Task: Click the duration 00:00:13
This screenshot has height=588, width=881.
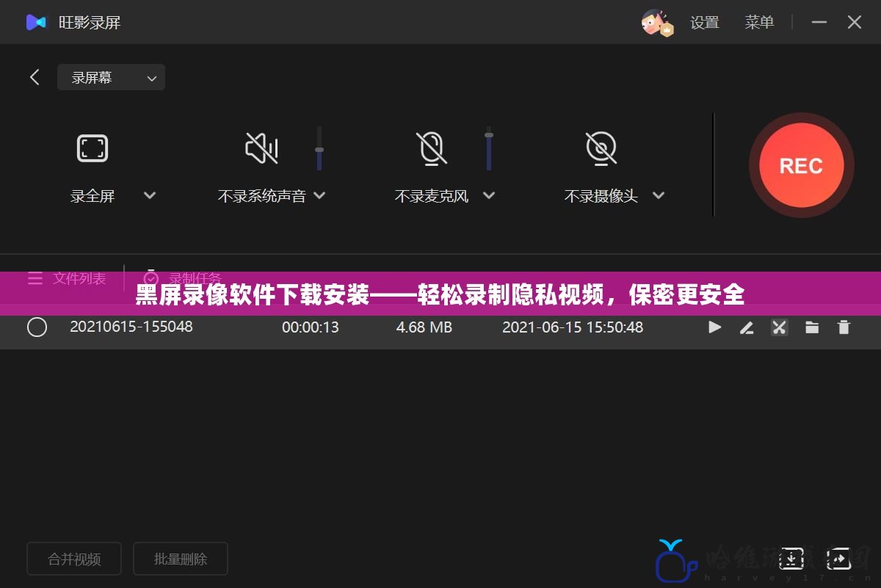Action: click(x=311, y=327)
